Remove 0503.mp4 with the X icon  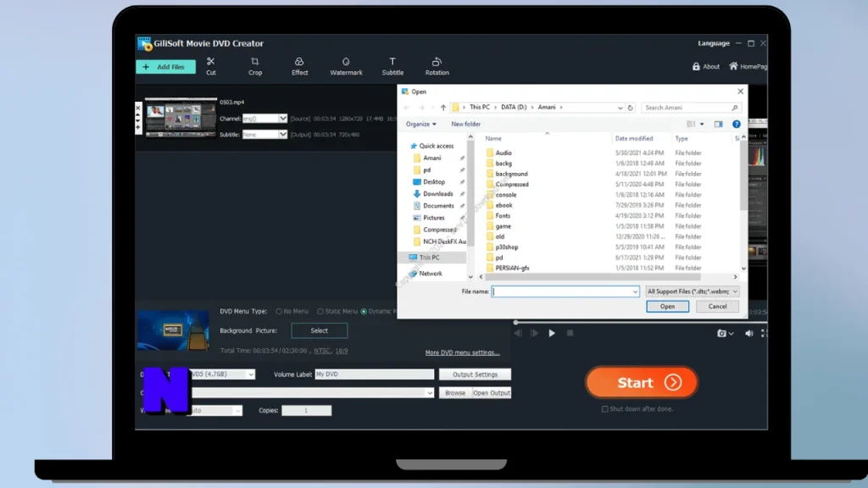138,108
